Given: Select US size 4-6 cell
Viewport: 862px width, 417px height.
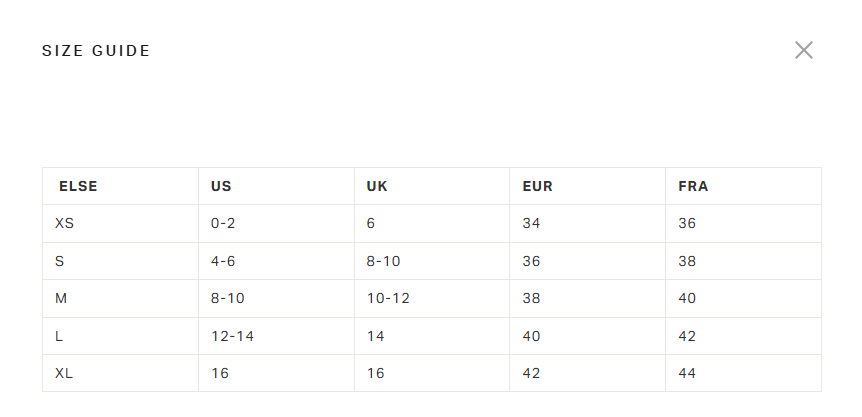Looking at the screenshot, I should click(223, 261).
